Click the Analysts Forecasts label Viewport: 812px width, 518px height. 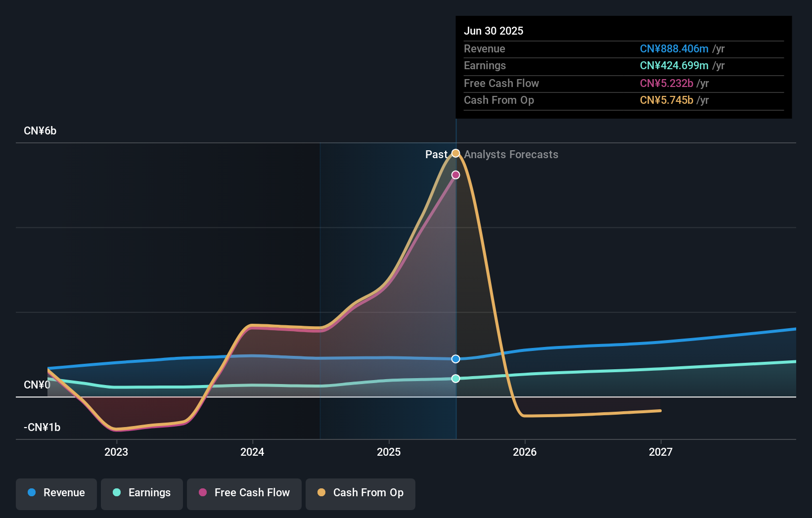pyautogui.click(x=511, y=155)
